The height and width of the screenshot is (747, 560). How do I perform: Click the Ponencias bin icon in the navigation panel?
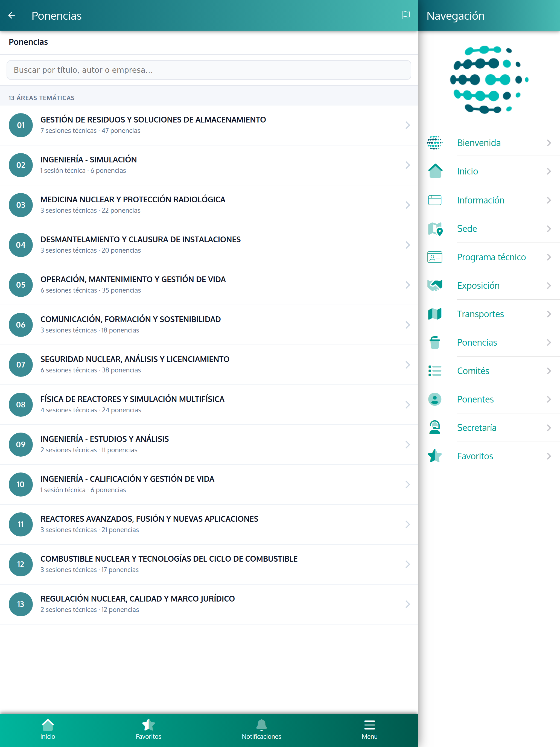pos(435,342)
